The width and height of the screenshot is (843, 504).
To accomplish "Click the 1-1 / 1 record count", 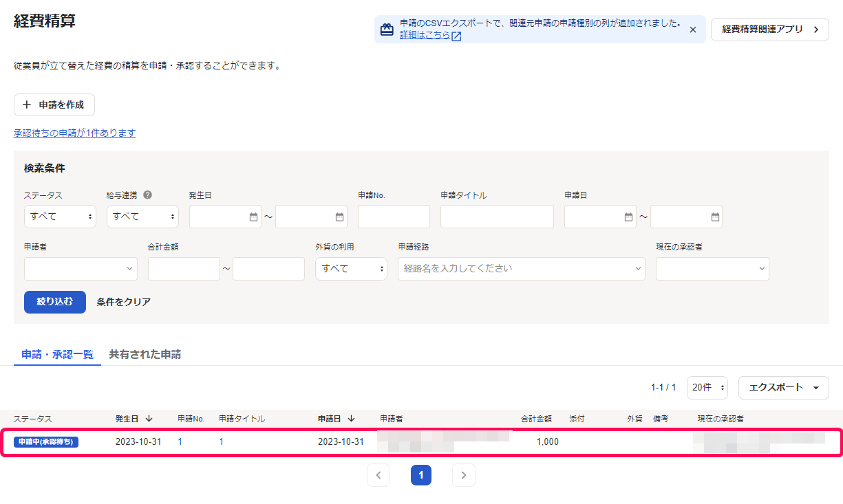I will tap(663, 388).
